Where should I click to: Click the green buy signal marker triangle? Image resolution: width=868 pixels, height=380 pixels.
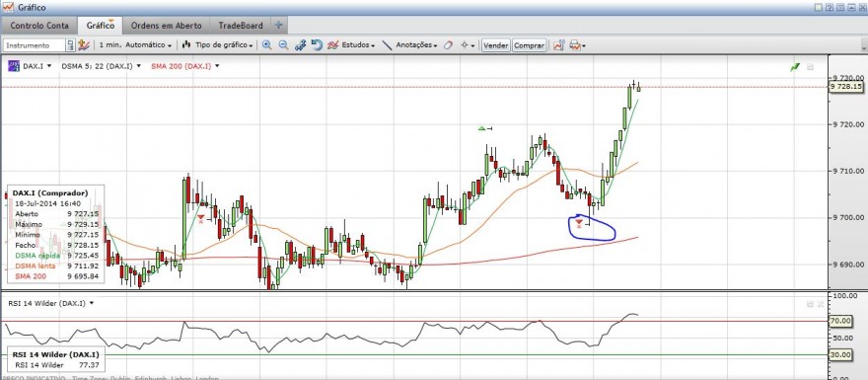(x=481, y=128)
